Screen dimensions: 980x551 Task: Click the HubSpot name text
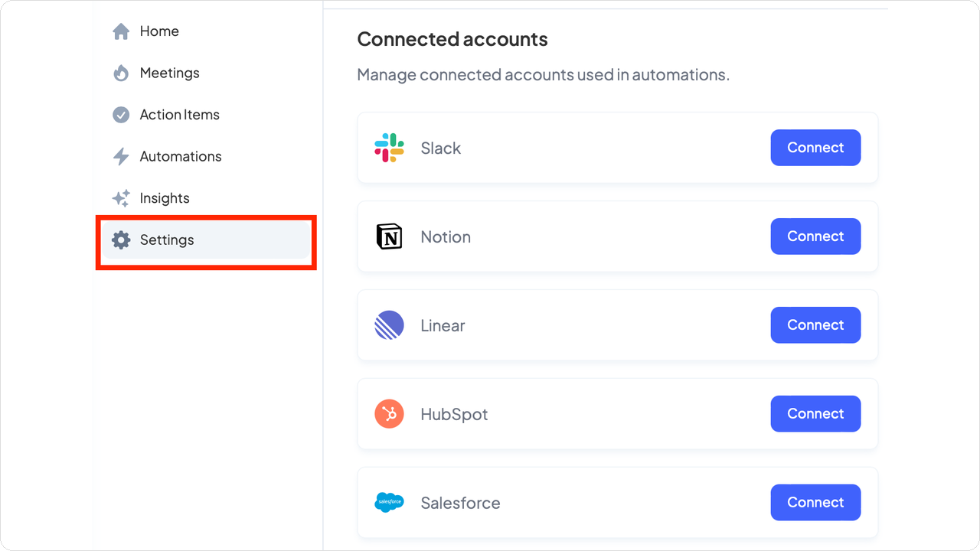(454, 415)
